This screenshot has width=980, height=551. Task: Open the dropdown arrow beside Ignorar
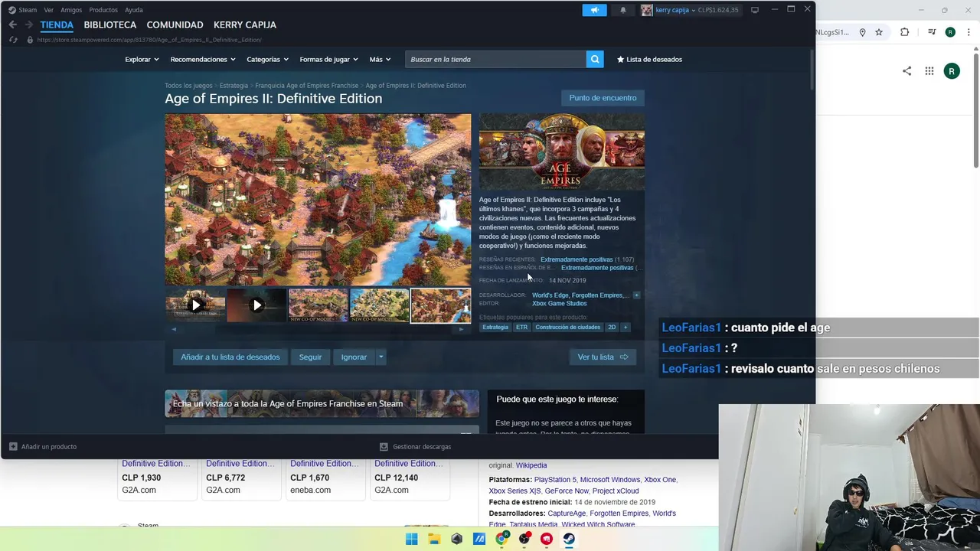click(381, 357)
